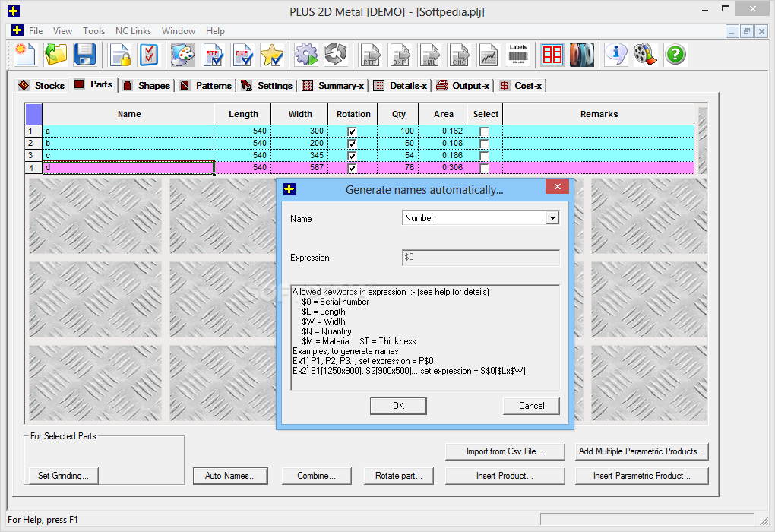Click the Insert Product... button
Screen dimensions: 775x532
pyautogui.click(x=505, y=476)
